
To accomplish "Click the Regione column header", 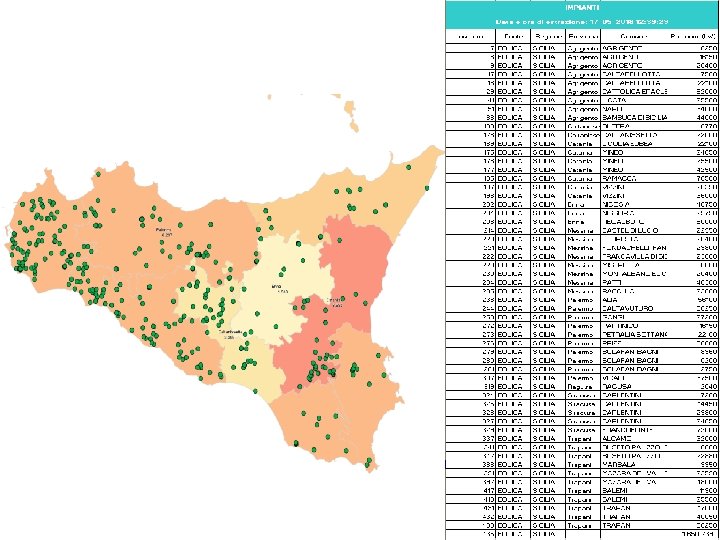I will (x=548, y=36).
